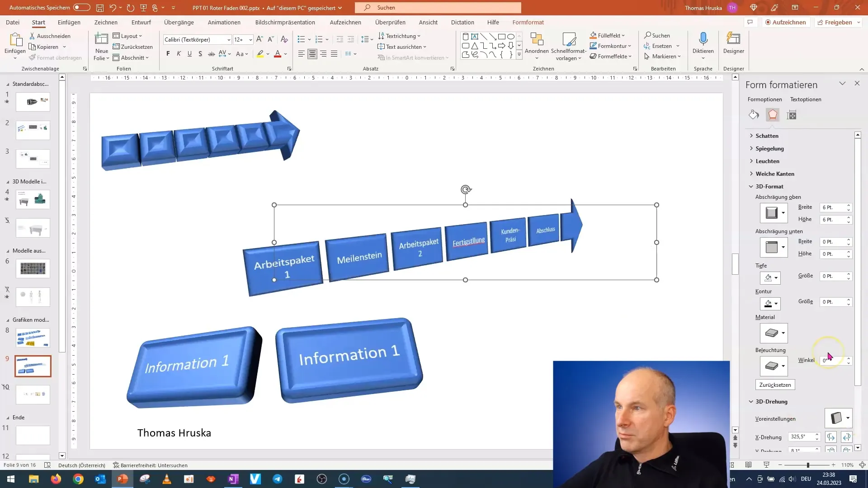The width and height of the screenshot is (868, 488).
Task: Open the Formformat ribbon tab
Action: coord(528,22)
